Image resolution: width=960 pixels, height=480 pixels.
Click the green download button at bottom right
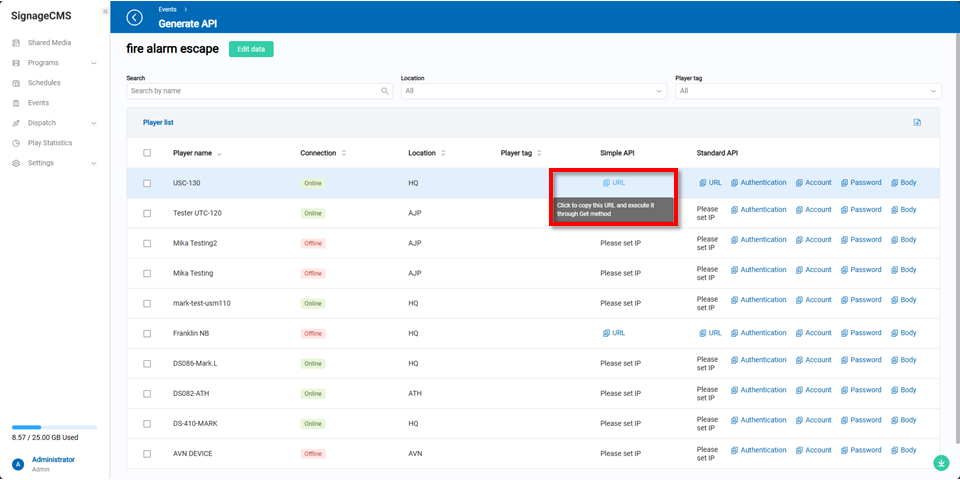tap(941, 462)
